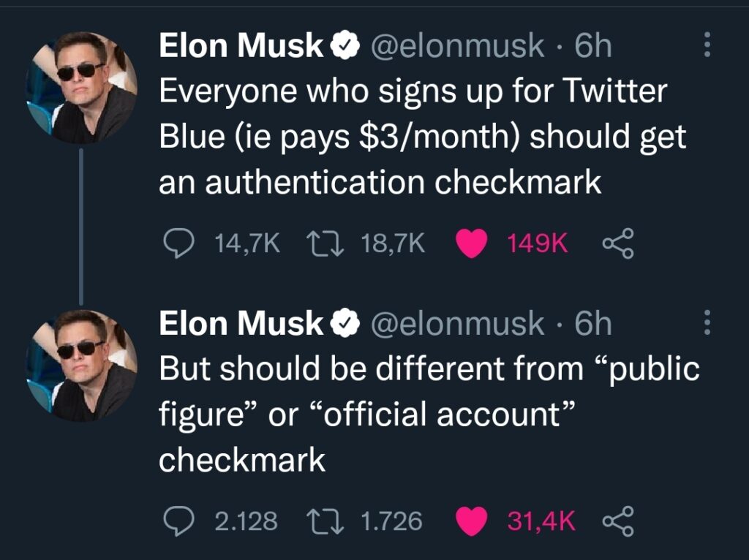This screenshot has height=560, width=749.
Task: Click the verified badge on first tweet
Action: (345, 46)
